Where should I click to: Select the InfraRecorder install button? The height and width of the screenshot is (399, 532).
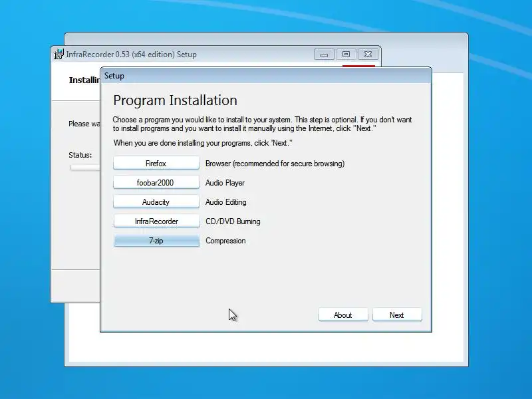tap(156, 221)
